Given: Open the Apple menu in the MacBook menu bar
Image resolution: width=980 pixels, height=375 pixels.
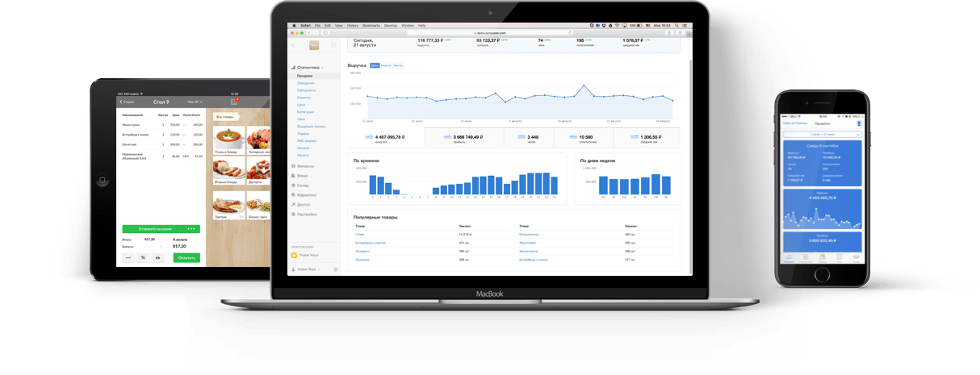Looking at the screenshot, I should (294, 26).
